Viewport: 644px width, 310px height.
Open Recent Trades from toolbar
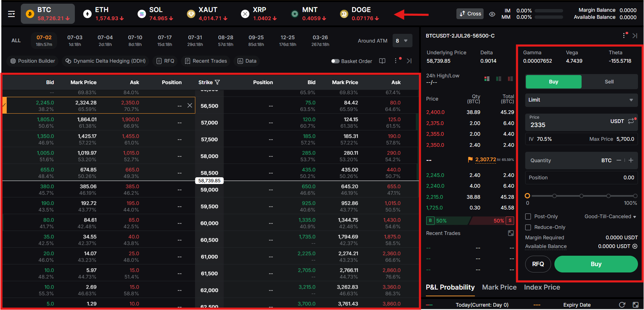(x=206, y=61)
